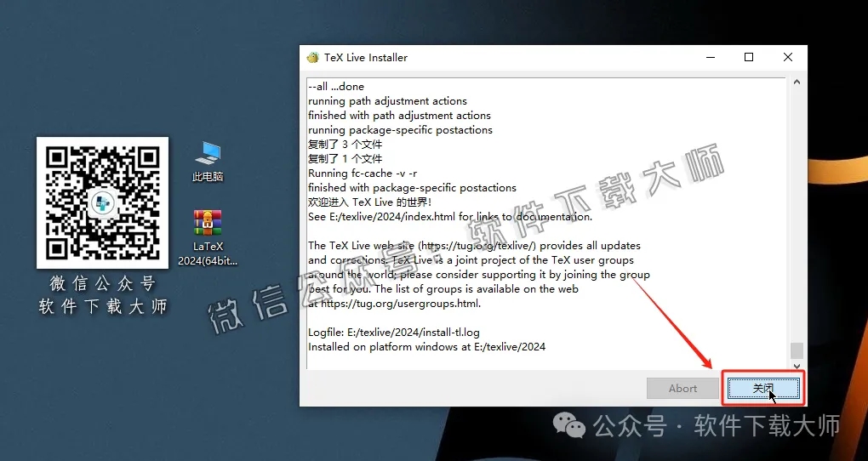
Task: Minimize the TeX Live Installer window
Action: (711, 57)
